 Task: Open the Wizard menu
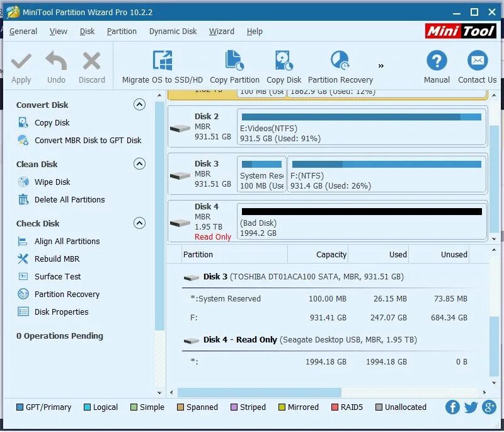(x=222, y=31)
